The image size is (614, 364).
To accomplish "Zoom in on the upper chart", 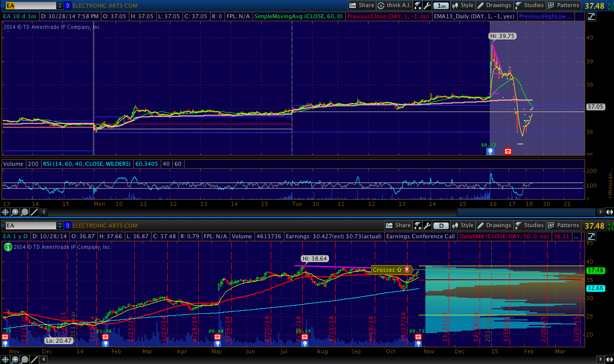I will [15, 212].
